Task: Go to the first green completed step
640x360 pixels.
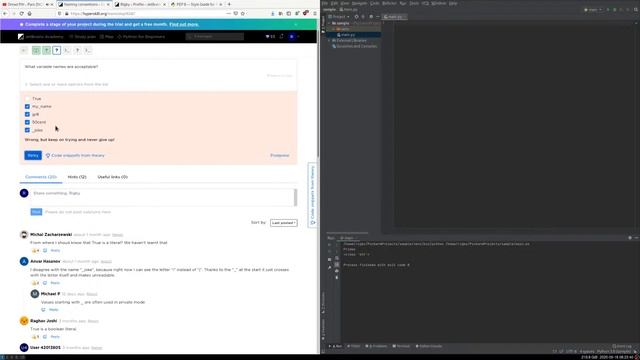Action: 36,50
